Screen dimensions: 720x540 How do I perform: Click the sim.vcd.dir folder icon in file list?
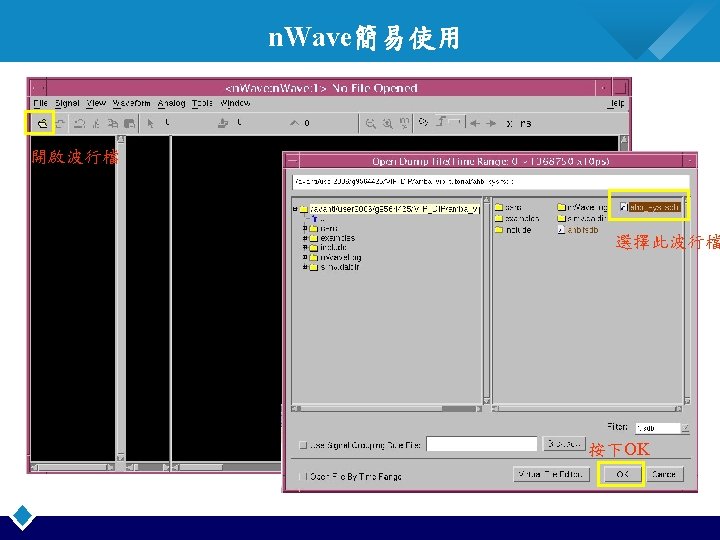(561, 219)
